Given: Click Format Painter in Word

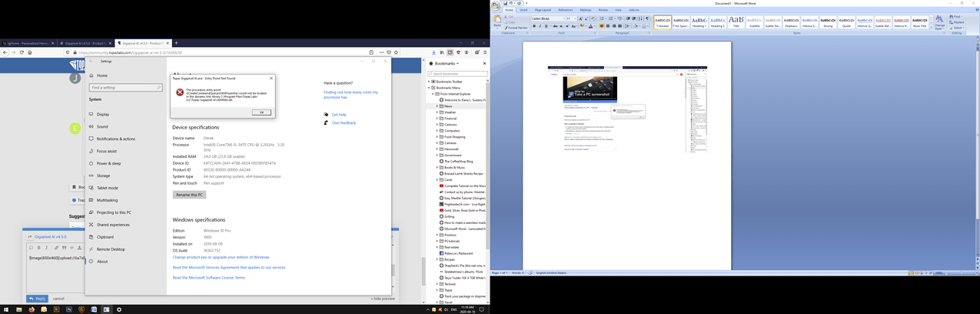Looking at the screenshot, I should point(516,28).
